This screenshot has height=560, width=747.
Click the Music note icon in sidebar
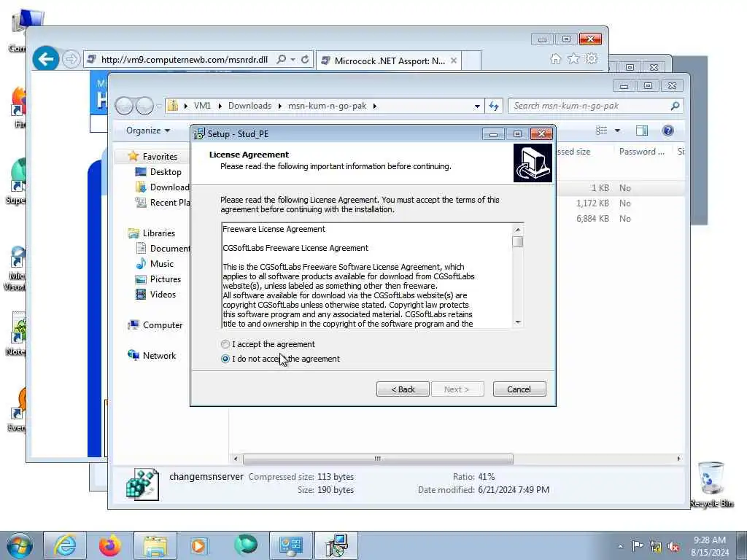coord(141,263)
